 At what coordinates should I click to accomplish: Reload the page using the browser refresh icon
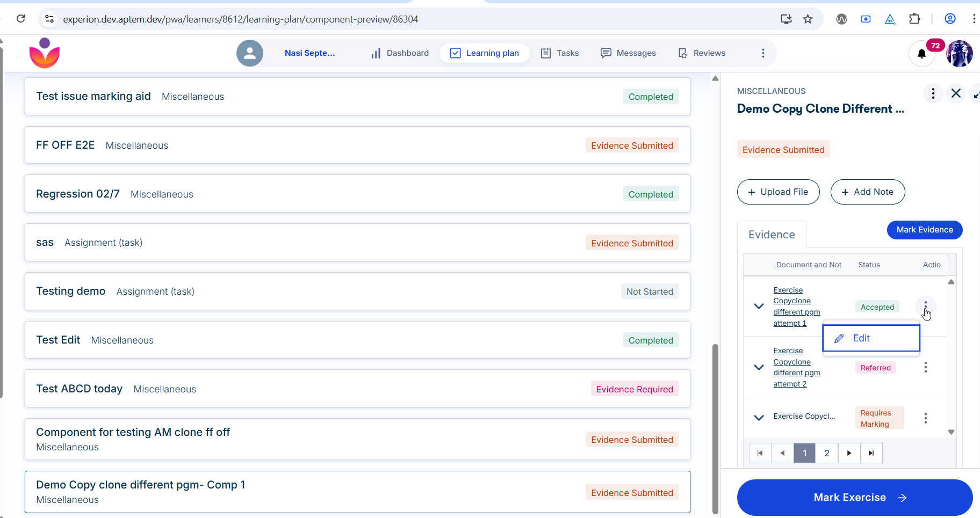(21, 19)
